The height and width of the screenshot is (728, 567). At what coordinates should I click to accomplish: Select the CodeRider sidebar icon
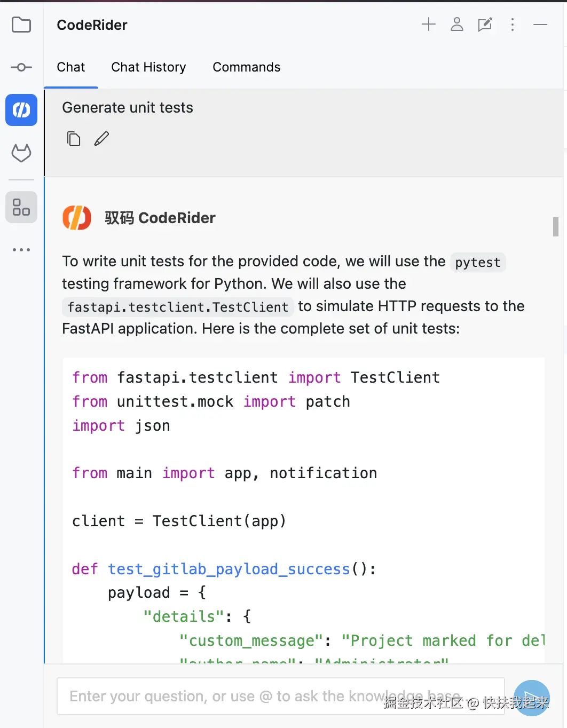click(x=21, y=110)
